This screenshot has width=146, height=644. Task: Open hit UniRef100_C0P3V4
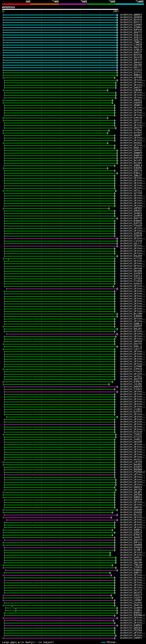131,462
